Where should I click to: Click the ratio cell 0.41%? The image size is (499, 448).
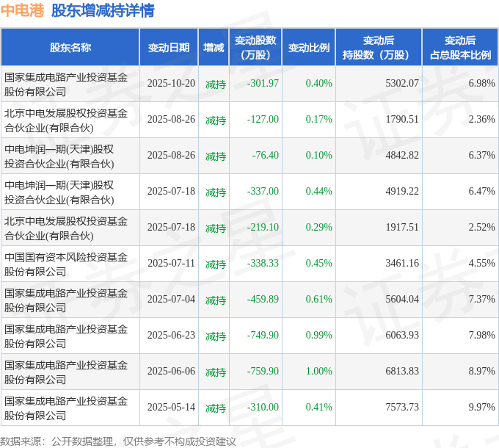click(x=319, y=407)
